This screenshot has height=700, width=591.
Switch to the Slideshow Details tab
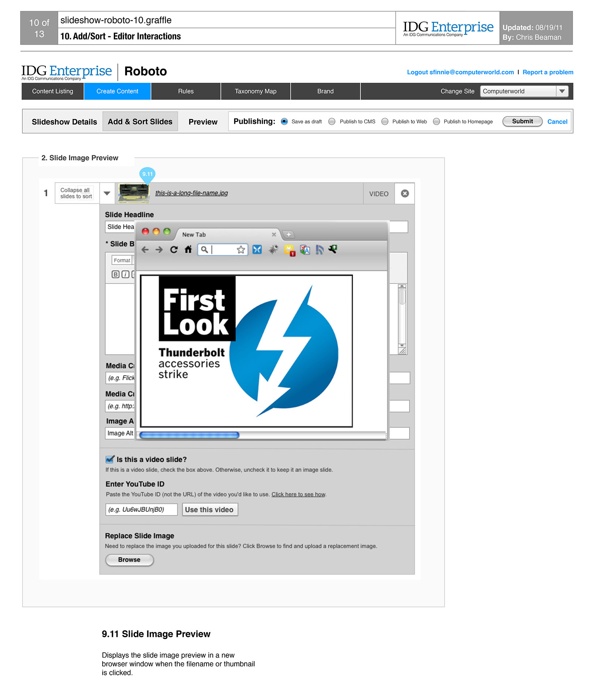point(64,122)
